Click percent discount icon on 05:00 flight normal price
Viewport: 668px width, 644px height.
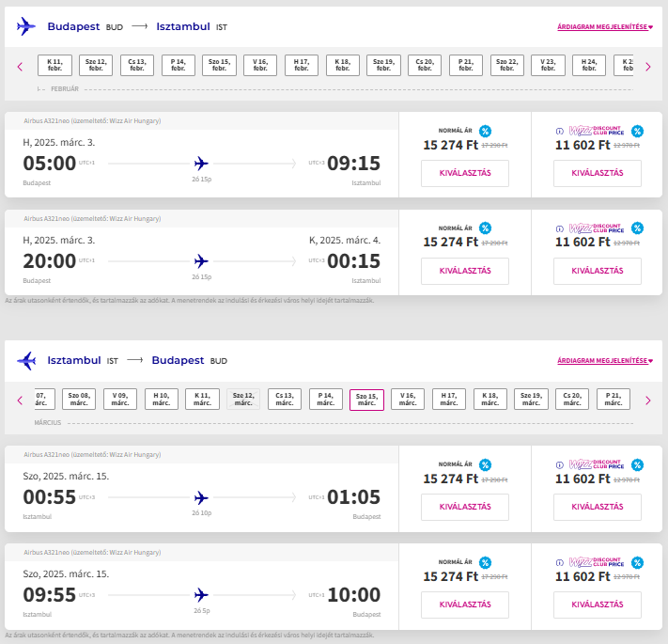click(485, 131)
